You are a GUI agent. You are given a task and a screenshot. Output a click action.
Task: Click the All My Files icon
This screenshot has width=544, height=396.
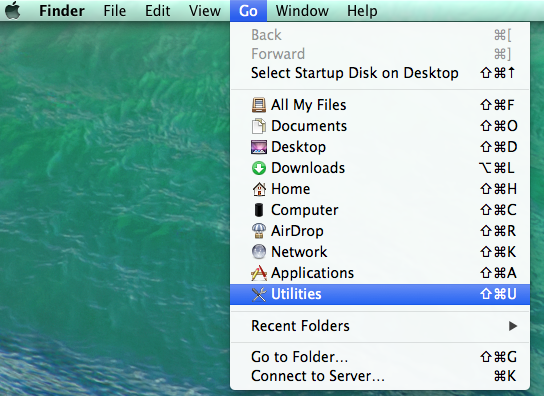(x=259, y=105)
